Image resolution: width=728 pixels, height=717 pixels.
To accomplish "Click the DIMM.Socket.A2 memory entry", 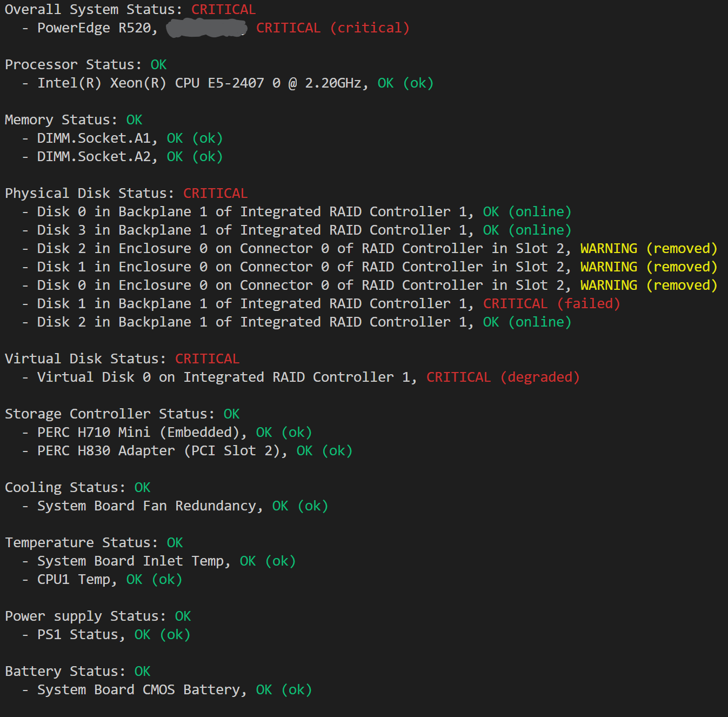I will pyautogui.click(x=130, y=157).
